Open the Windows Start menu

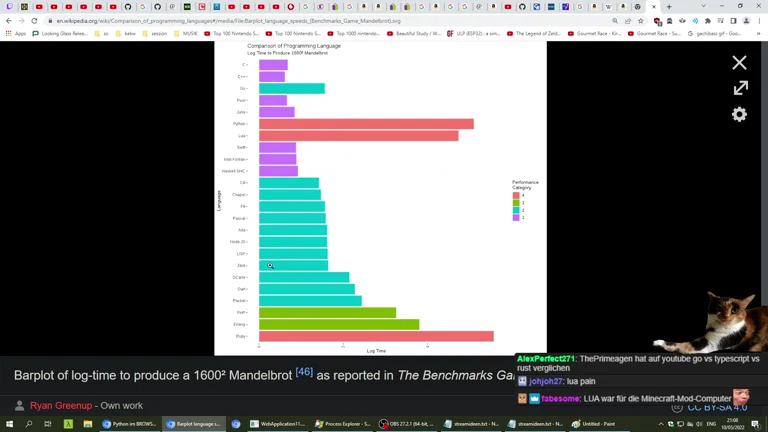[x=9, y=424]
